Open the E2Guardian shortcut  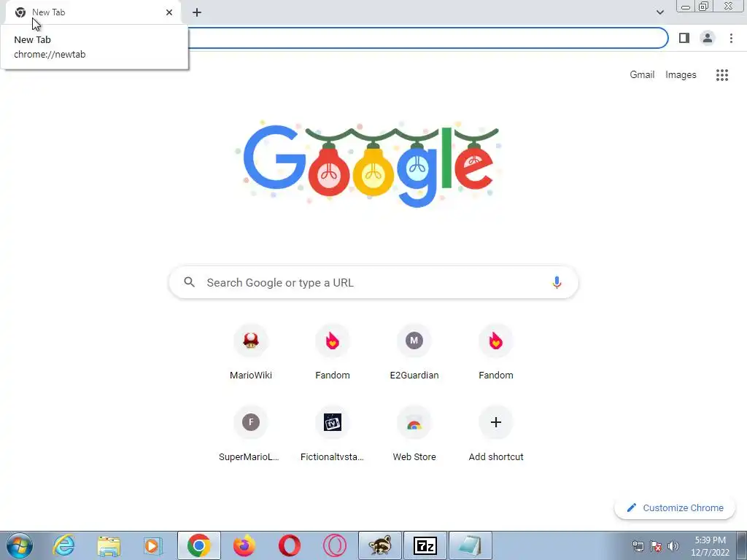pyautogui.click(x=414, y=351)
